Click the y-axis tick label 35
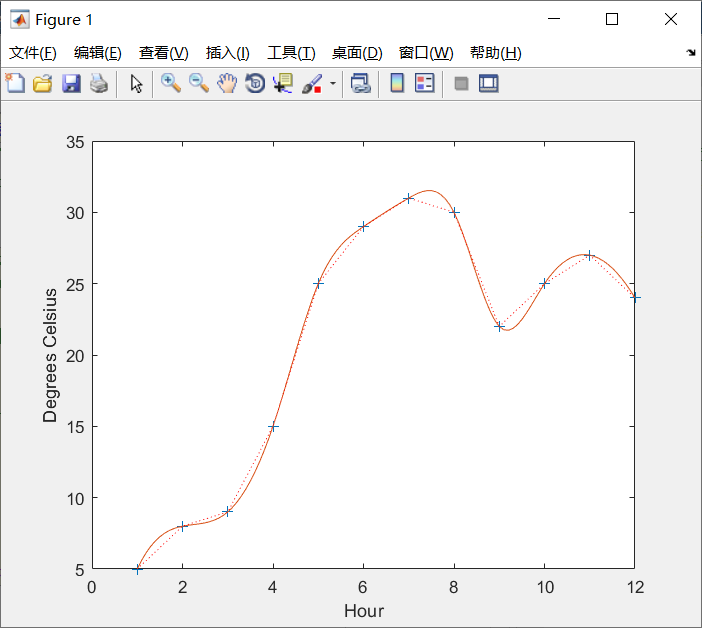Image resolution: width=702 pixels, height=628 pixels. (x=75, y=142)
